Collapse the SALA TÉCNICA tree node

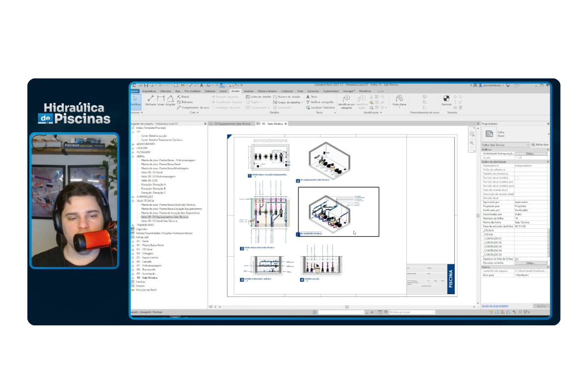133,200
